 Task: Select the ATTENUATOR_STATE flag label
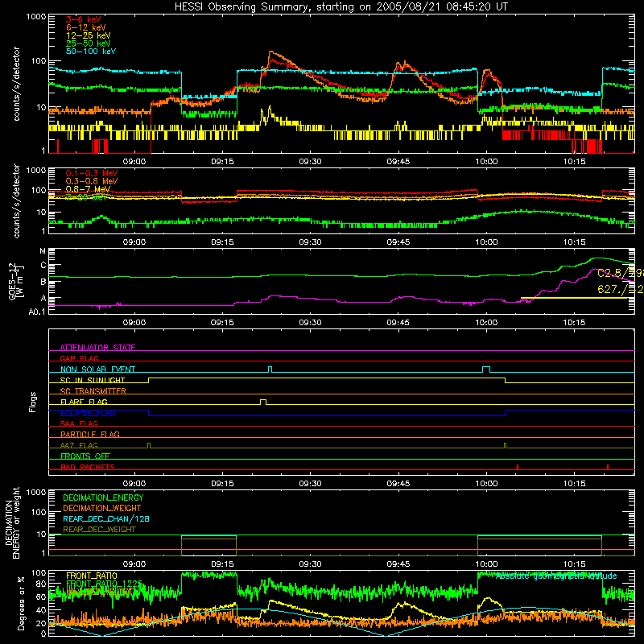click(x=97, y=348)
